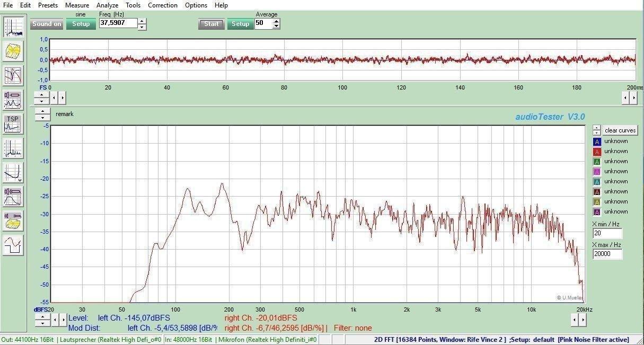The height and width of the screenshot is (345, 644).
Task: Adjust the Average spinner arrows
Action: tap(276, 24)
